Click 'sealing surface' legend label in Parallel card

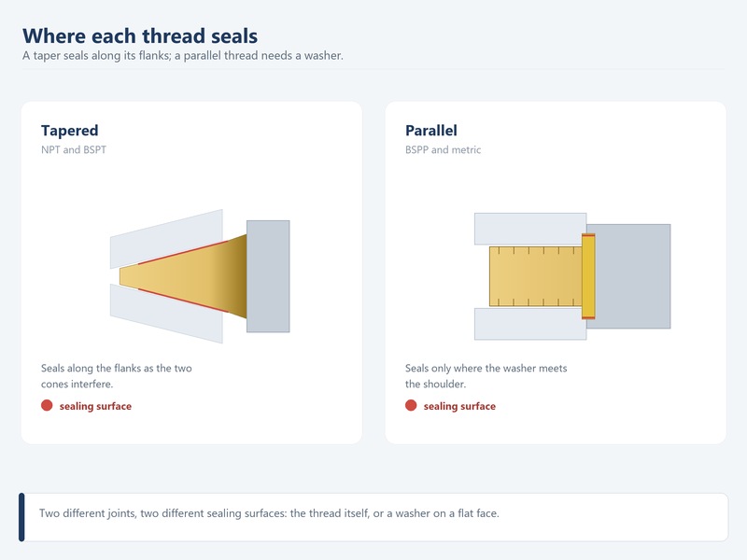click(459, 406)
